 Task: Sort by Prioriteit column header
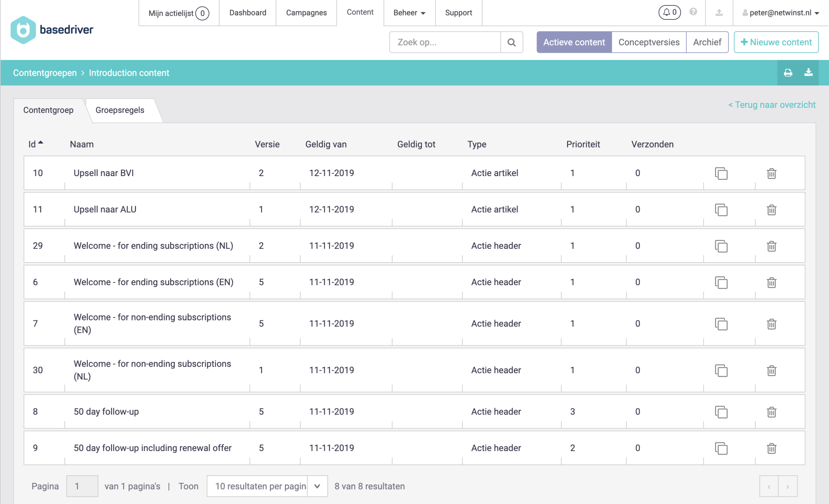coord(583,144)
